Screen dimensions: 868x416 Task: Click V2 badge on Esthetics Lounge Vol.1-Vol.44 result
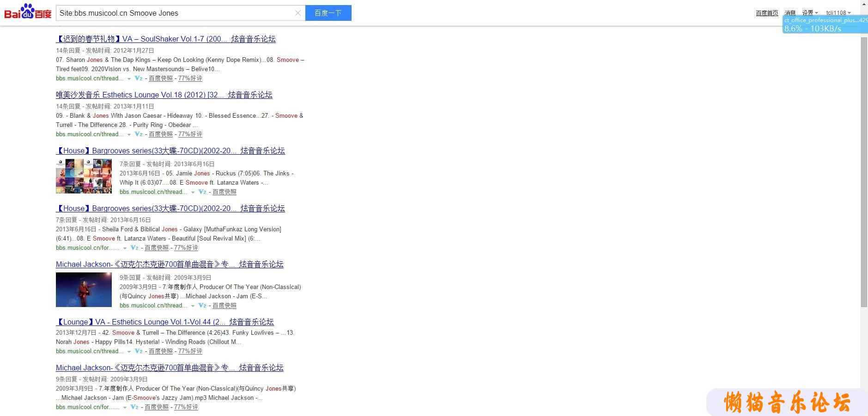tap(139, 351)
